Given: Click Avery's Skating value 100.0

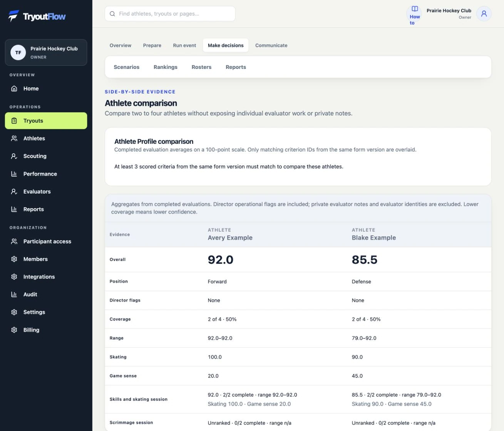Looking at the screenshot, I should pos(214,357).
